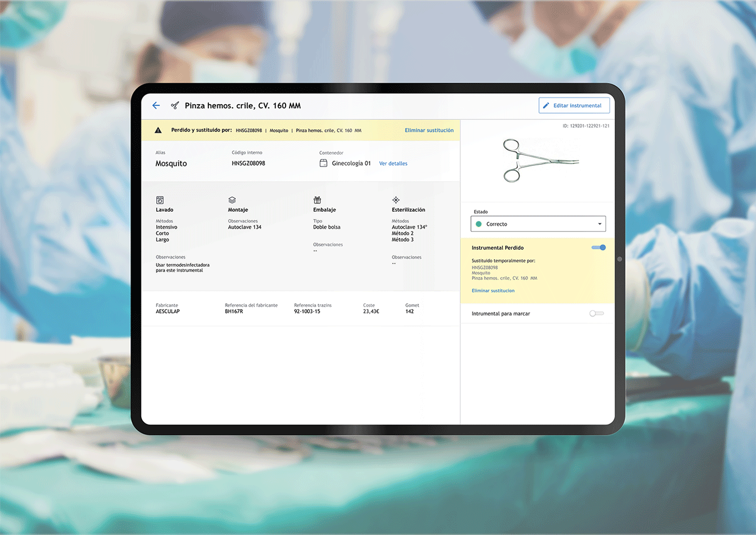756x535 pixels.
Task: Click the Embalaje gift box icon
Action: (x=317, y=200)
